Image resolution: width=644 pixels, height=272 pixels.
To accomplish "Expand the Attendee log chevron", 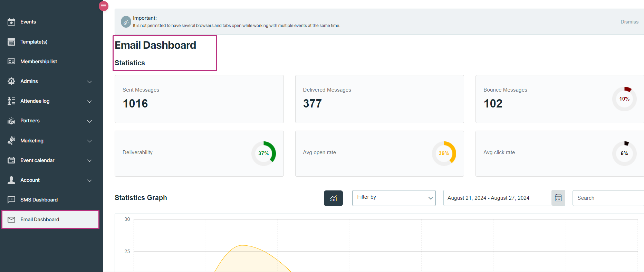I will (89, 102).
